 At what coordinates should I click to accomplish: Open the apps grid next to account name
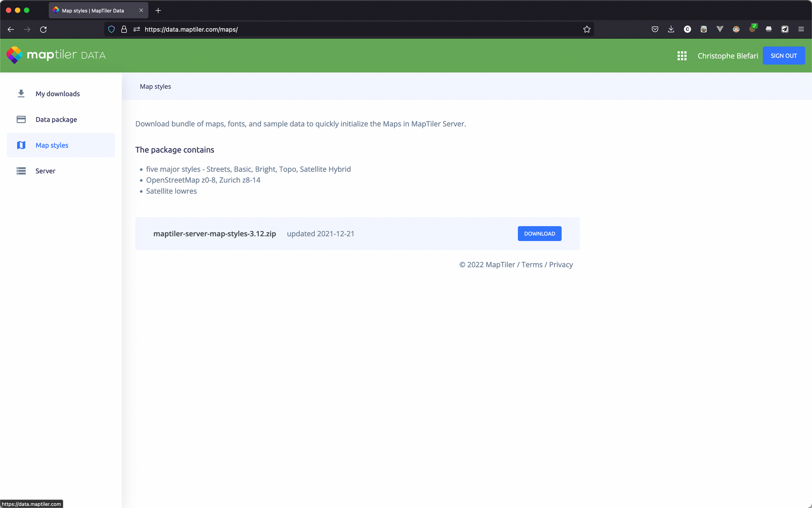pyautogui.click(x=682, y=56)
